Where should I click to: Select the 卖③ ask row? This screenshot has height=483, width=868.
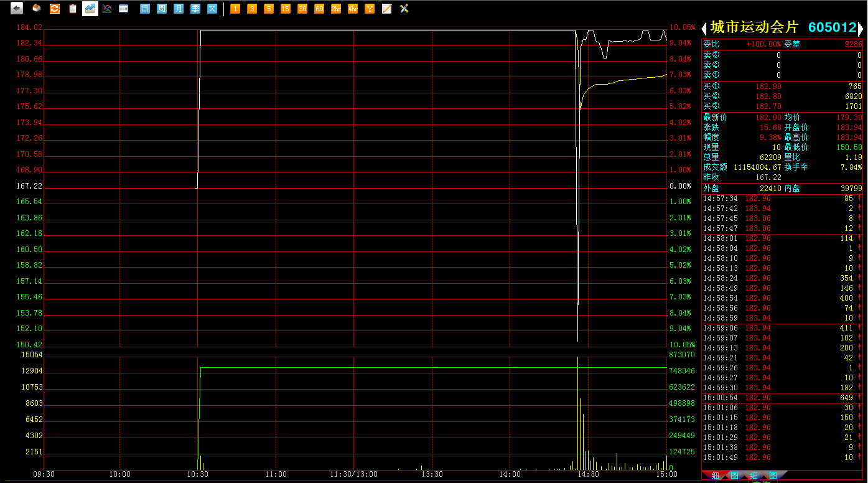click(x=783, y=55)
